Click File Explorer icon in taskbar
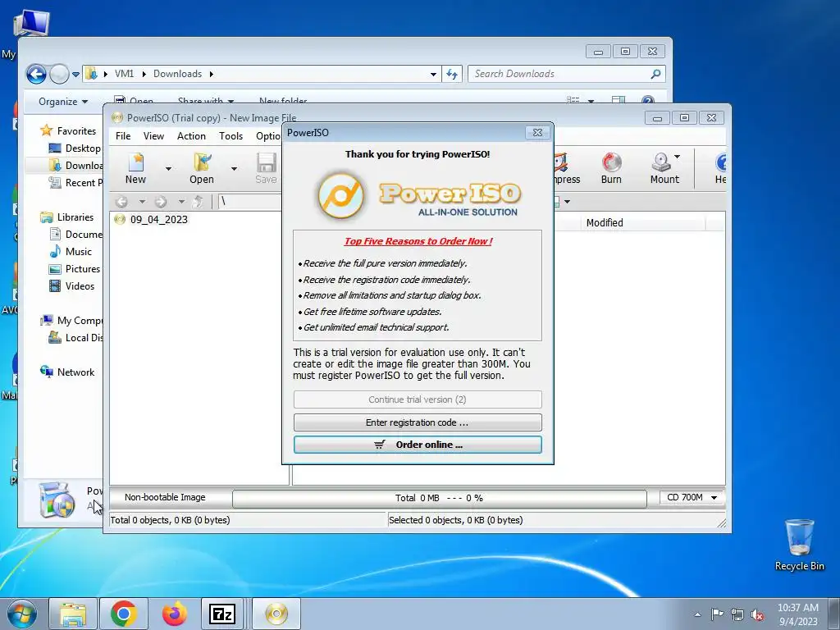This screenshot has width=840, height=630. [x=73, y=614]
